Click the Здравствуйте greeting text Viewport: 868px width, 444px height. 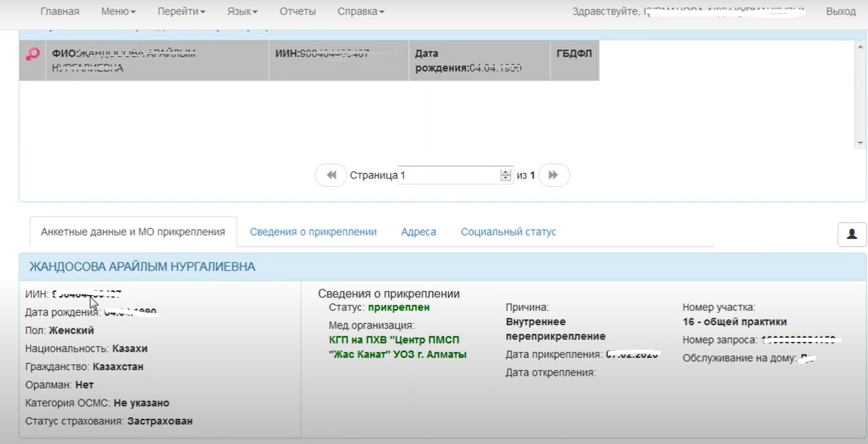605,11
